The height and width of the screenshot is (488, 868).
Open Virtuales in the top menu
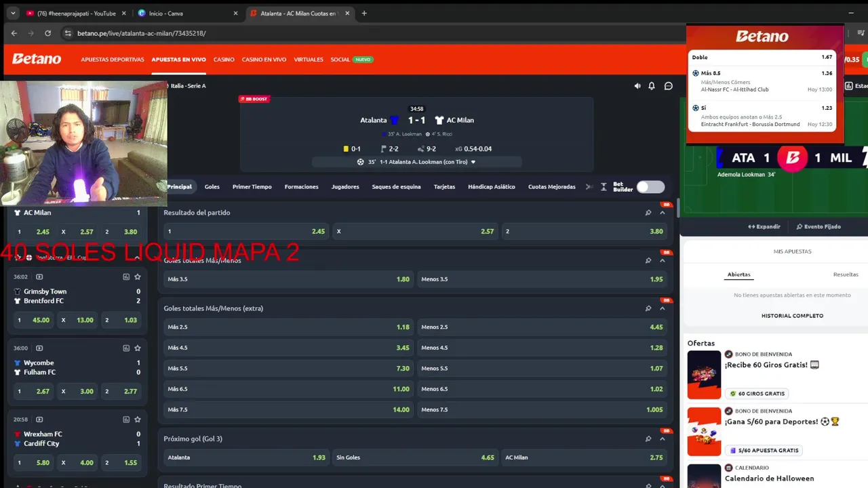tap(309, 60)
